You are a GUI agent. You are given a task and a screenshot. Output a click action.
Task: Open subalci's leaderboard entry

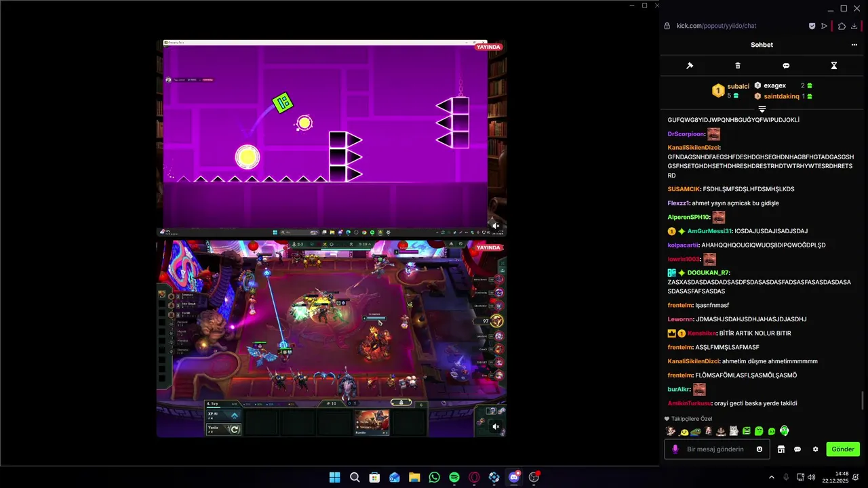pyautogui.click(x=731, y=91)
